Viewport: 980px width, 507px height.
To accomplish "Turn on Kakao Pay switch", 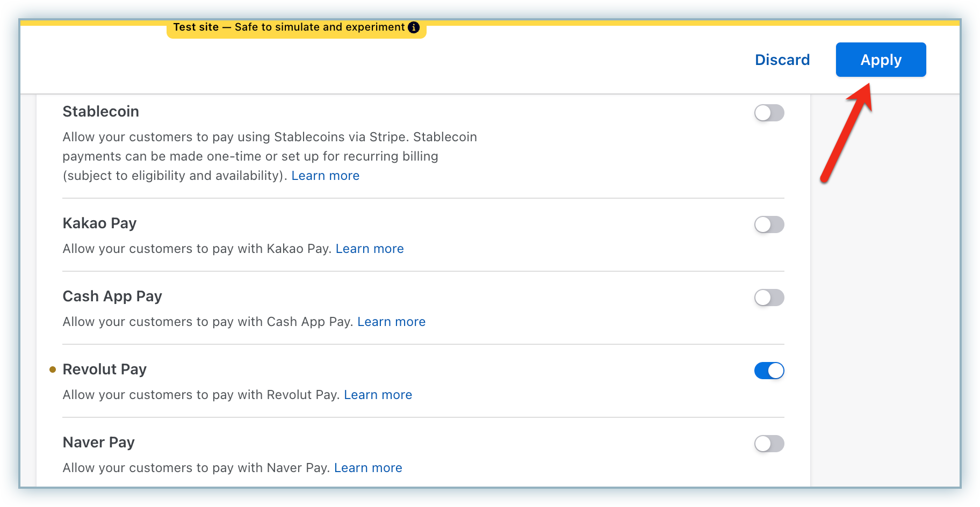I will coord(769,224).
